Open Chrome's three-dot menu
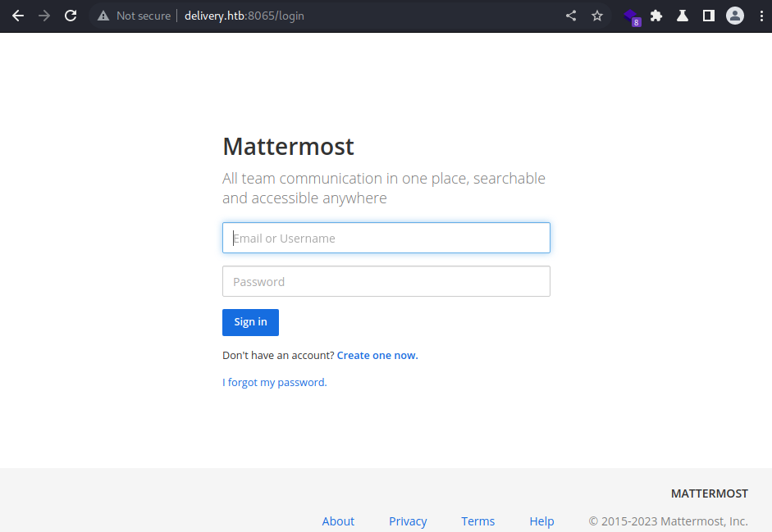This screenshot has width=772, height=532. click(761, 16)
